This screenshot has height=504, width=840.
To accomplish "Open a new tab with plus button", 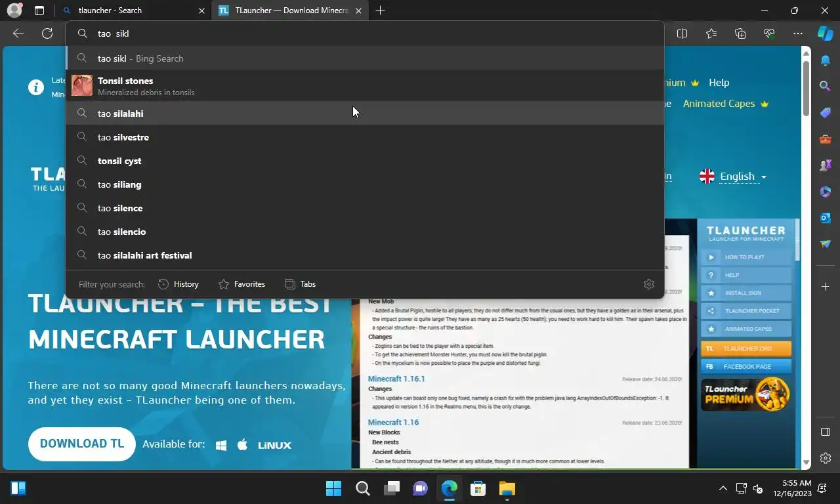I will pyautogui.click(x=380, y=10).
